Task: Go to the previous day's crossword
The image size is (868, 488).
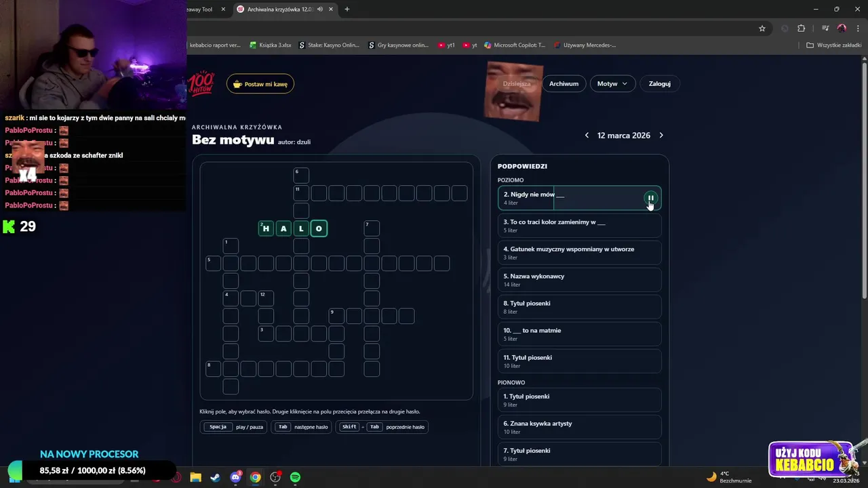Action: (587, 136)
